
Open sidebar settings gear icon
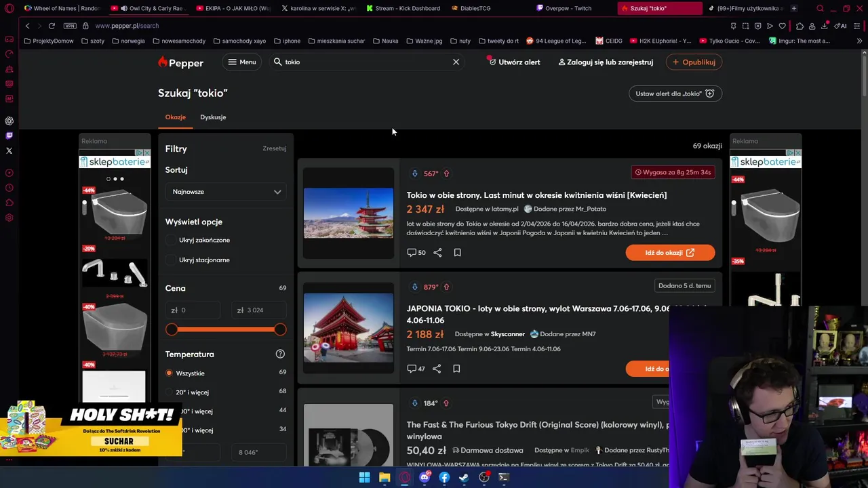click(x=9, y=218)
